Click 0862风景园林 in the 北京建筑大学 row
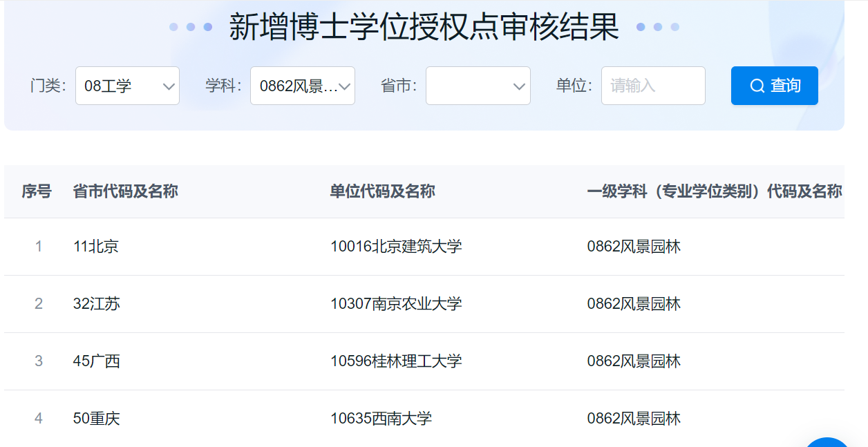Screen dimensions: 868x447 tap(634, 246)
